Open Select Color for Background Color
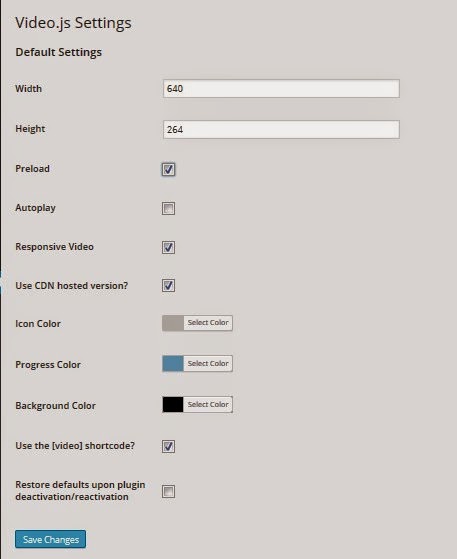Viewport: 457px width, 559px height. point(208,405)
